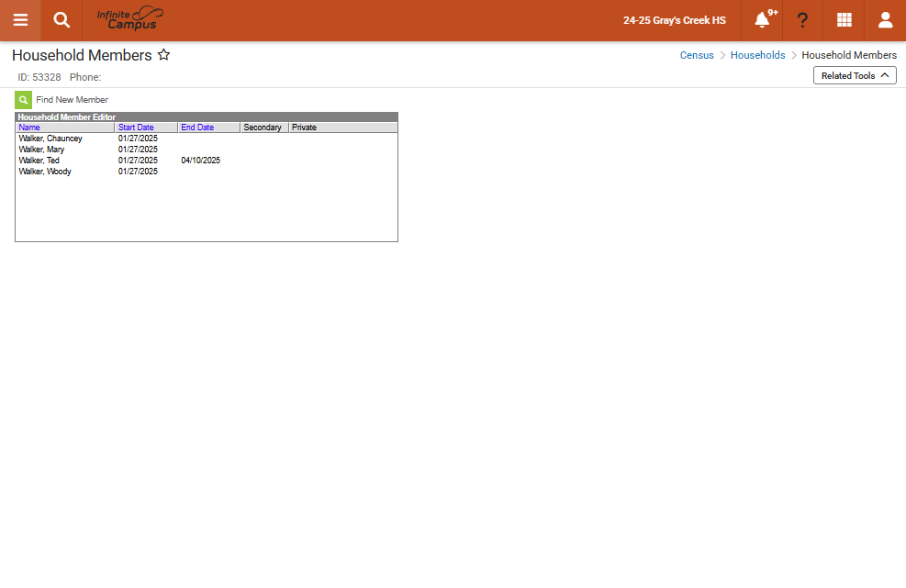Favorite Household Members with the star

[164, 55]
